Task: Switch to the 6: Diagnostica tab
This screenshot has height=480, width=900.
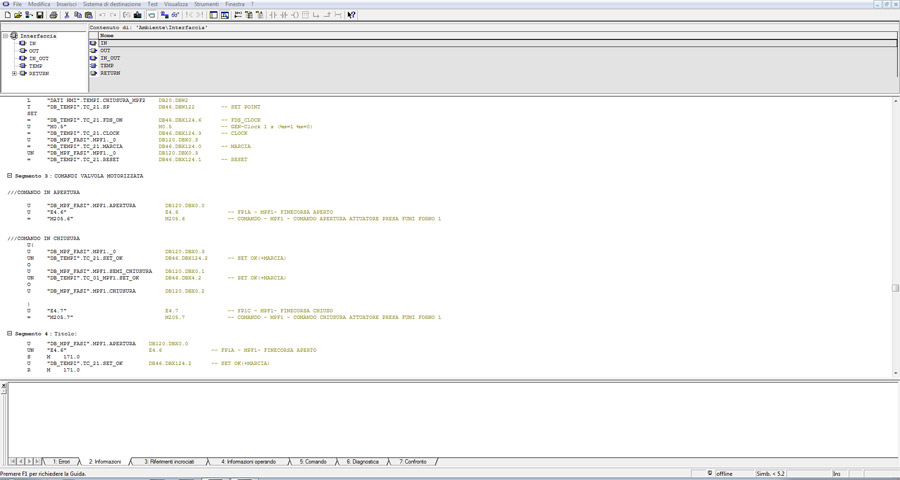Action: (363, 462)
